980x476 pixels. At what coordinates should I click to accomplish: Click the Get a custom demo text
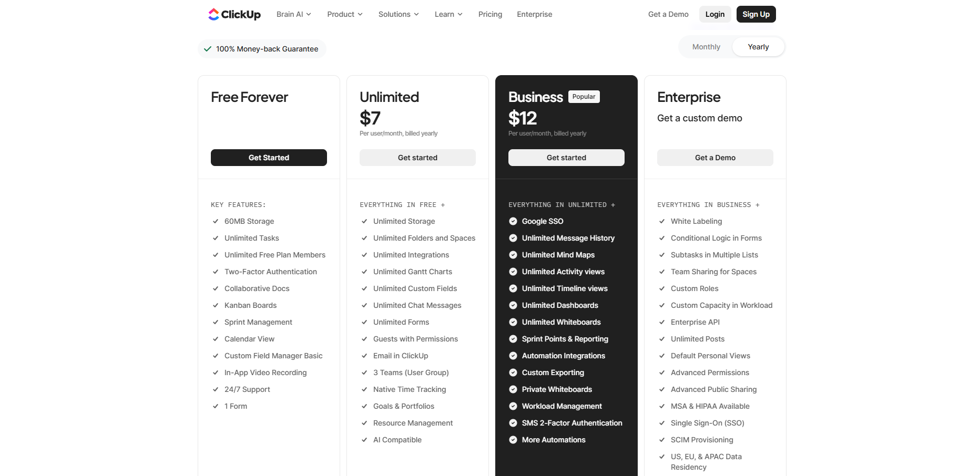coord(700,118)
